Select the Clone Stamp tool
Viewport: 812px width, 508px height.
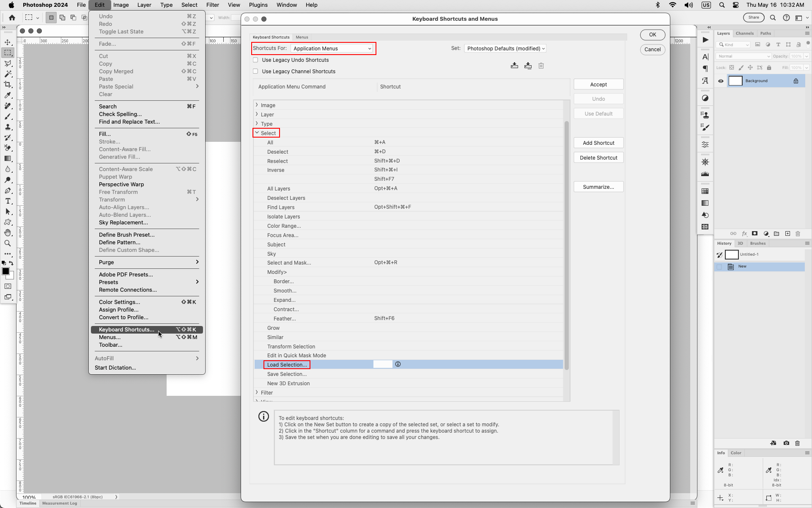point(8,127)
